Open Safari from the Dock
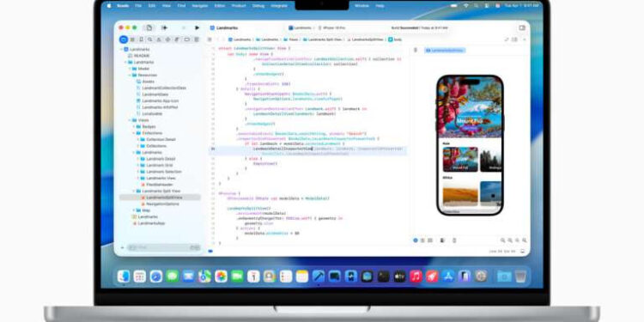This screenshot has width=644, height=322. (x=156, y=276)
